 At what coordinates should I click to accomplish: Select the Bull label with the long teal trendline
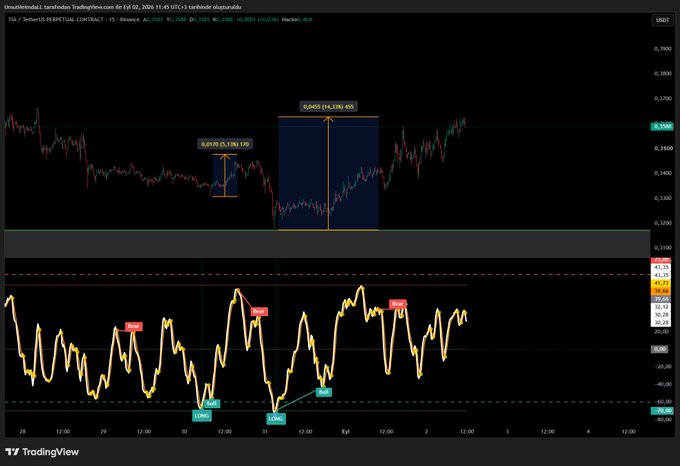(324, 392)
